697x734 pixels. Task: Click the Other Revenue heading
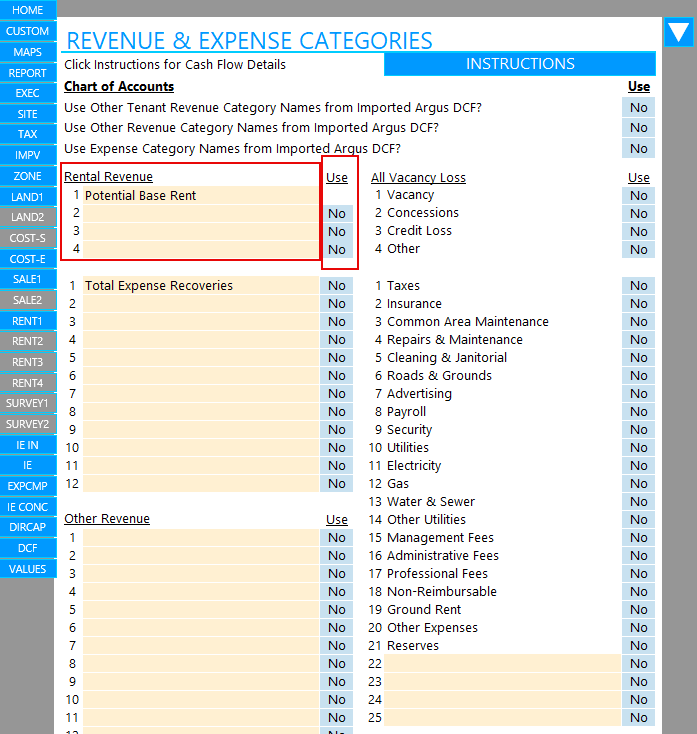pyautogui.click(x=107, y=519)
